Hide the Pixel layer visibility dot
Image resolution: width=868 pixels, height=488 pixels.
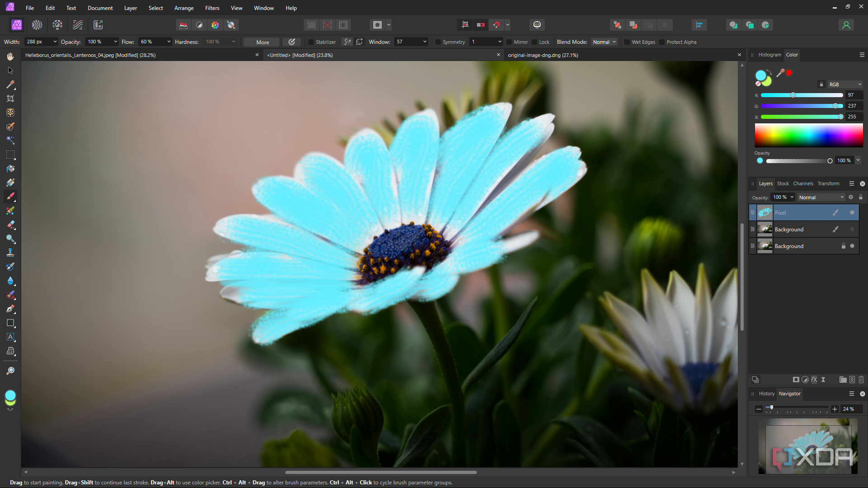tap(852, 213)
